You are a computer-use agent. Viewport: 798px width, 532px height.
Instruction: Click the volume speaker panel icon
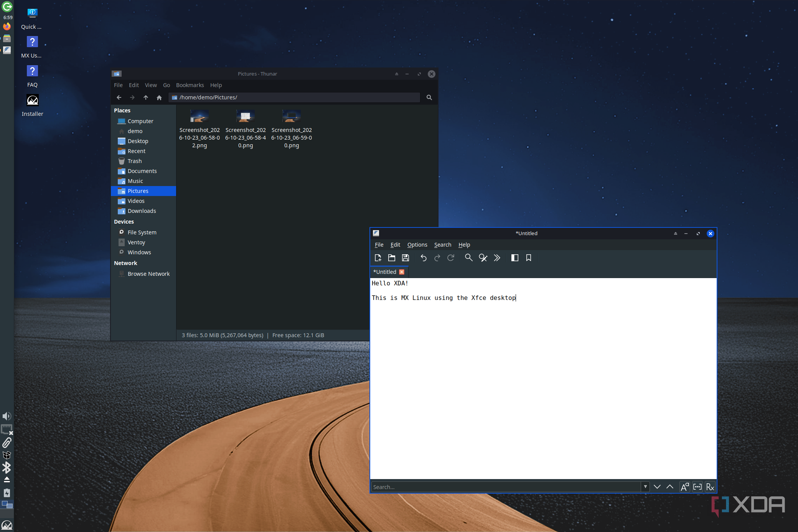[7, 416]
